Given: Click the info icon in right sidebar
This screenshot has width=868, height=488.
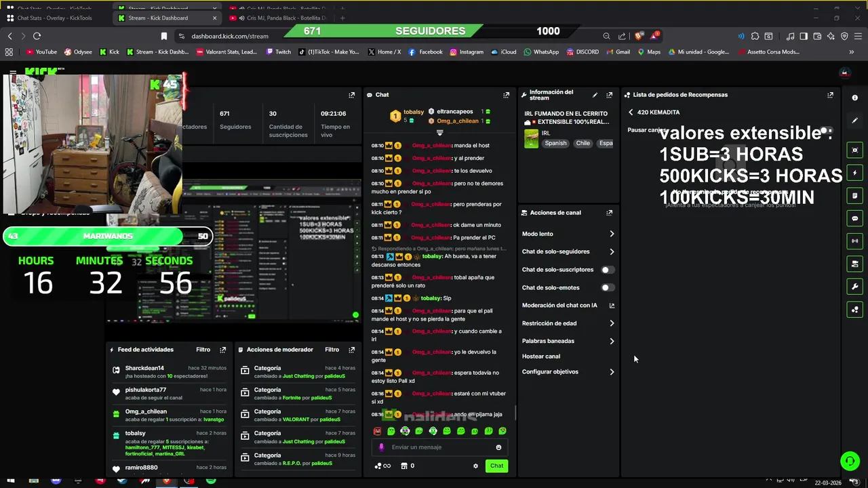Looking at the screenshot, I should 854,98.
